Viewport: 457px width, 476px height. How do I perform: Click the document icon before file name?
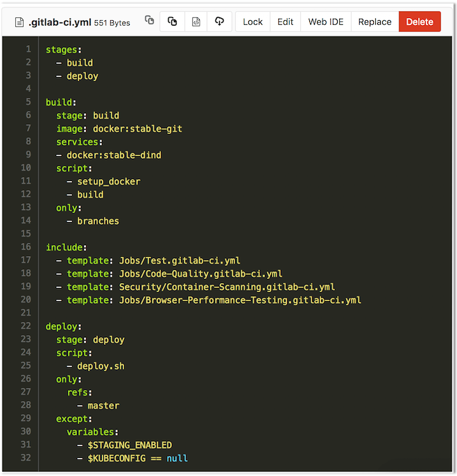(19, 22)
